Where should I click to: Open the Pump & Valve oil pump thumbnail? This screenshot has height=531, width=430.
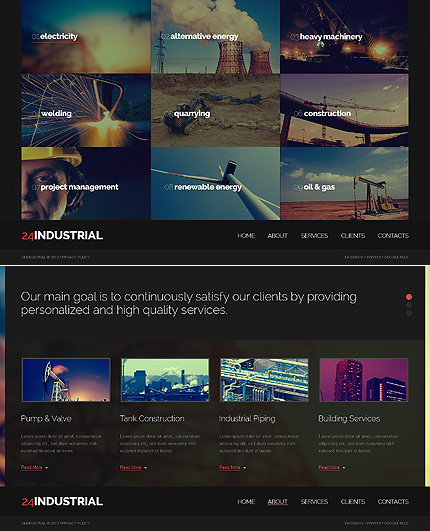pyautogui.click(x=66, y=380)
